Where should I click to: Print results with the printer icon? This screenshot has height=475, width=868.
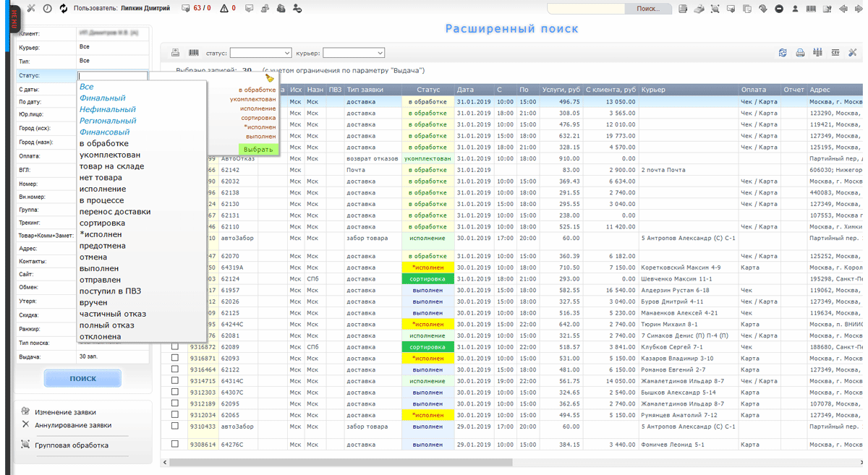800,53
